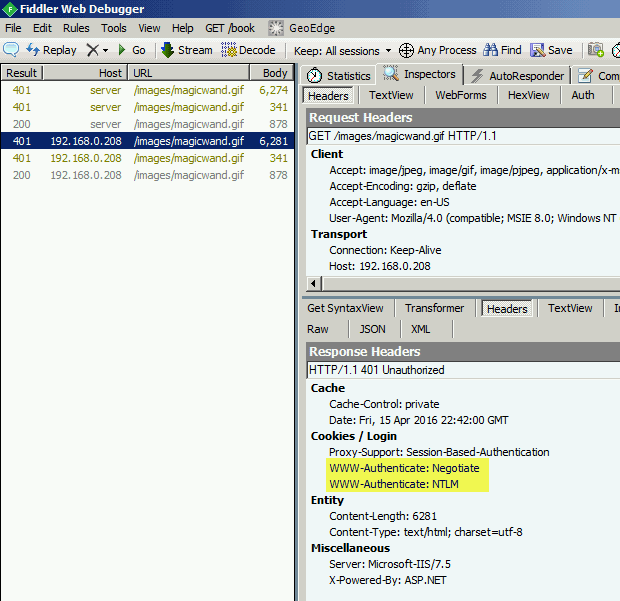Select the request HexView tab
620x601 pixels.
point(528,95)
